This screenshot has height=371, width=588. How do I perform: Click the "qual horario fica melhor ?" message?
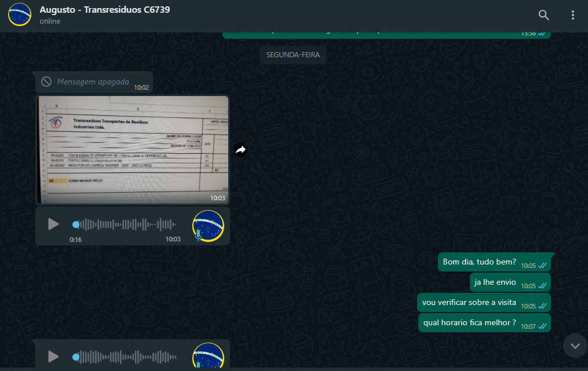click(x=469, y=323)
